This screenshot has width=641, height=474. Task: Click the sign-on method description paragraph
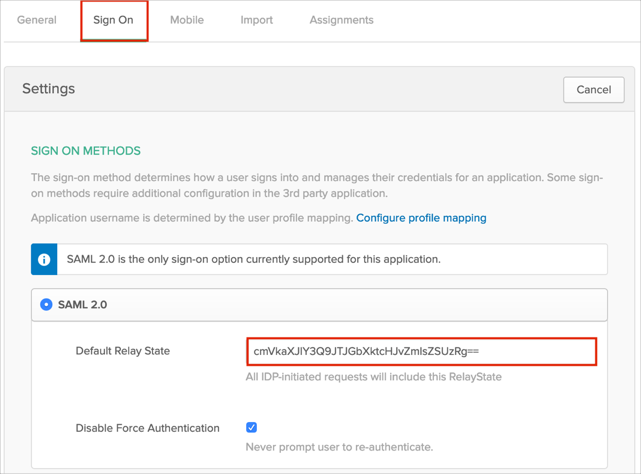click(x=316, y=185)
